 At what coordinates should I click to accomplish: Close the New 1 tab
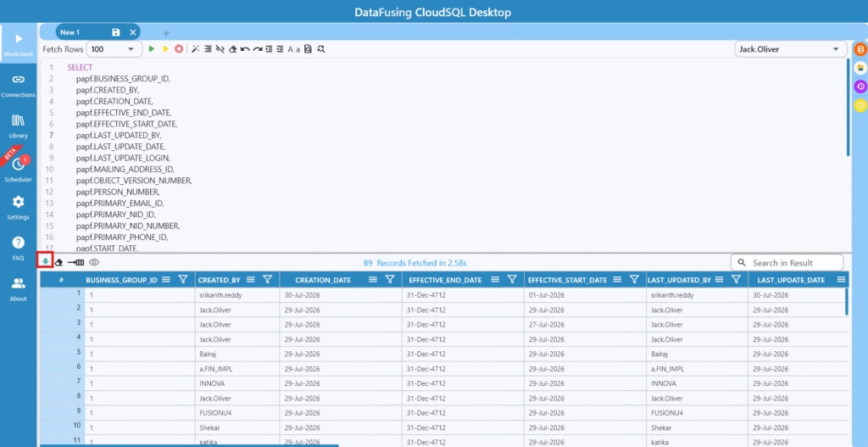pyautogui.click(x=133, y=33)
